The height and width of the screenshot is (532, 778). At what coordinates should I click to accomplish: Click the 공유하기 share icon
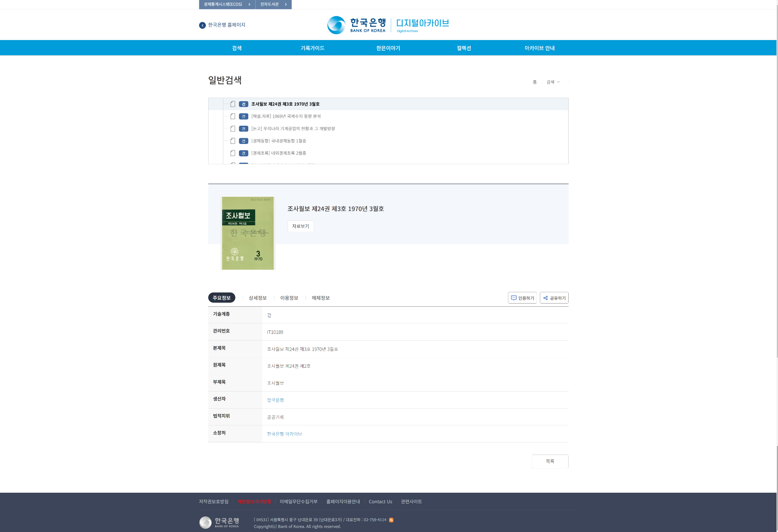point(546,298)
